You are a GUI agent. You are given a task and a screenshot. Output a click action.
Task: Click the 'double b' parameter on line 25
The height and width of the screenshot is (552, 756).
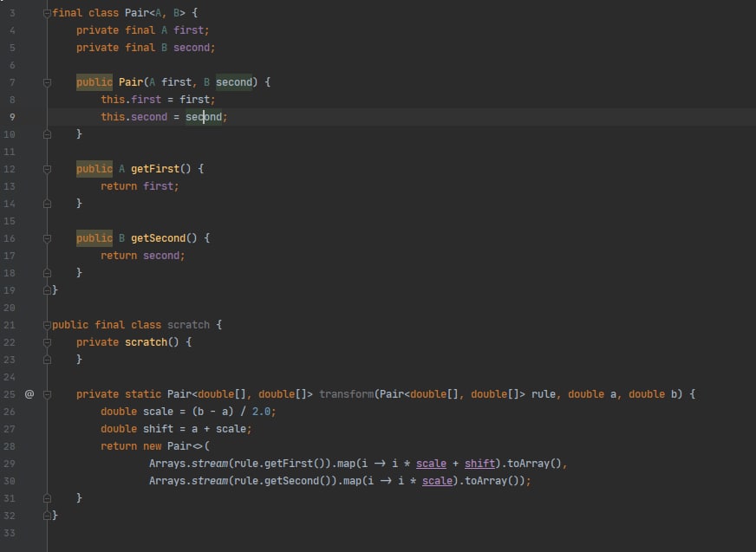click(653, 394)
